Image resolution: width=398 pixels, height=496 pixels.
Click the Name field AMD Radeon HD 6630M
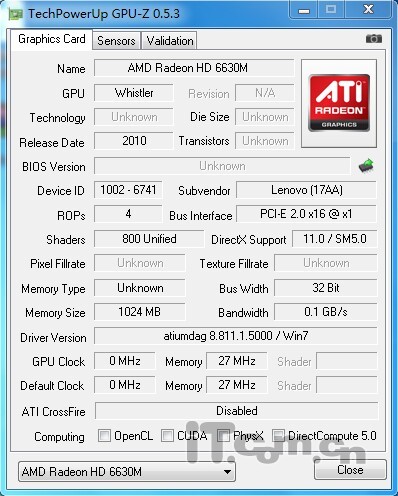point(194,68)
